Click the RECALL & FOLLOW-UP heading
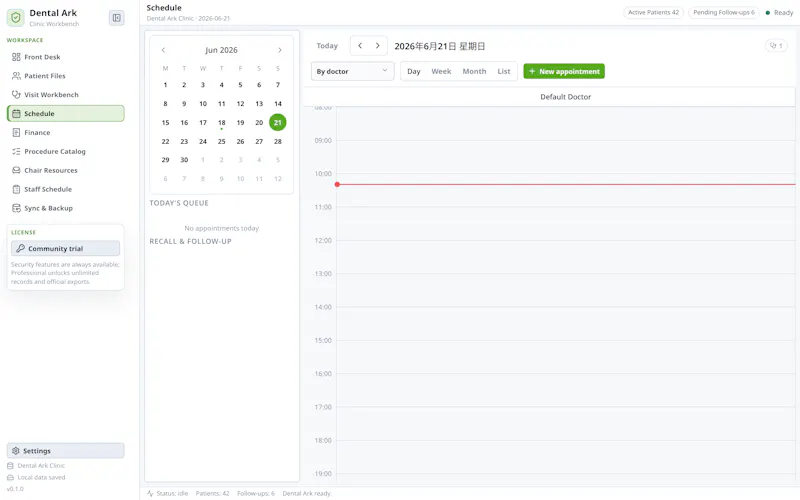 [190, 241]
